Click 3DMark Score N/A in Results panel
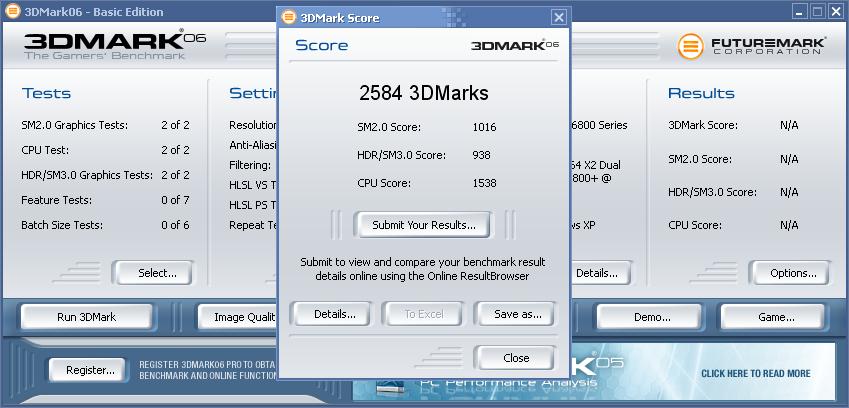 [x=733, y=125]
